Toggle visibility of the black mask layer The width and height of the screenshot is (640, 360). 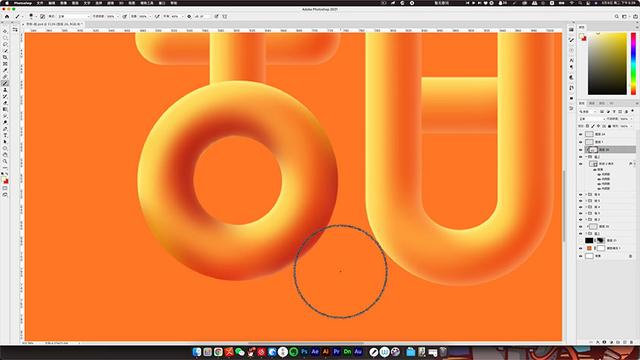coord(581,240)
